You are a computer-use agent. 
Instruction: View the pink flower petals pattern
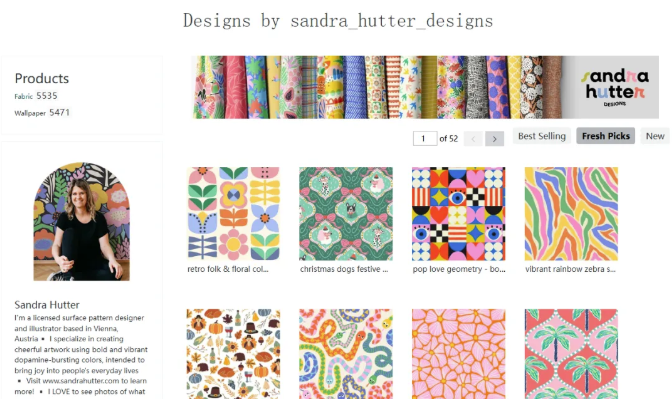click(x=459, y=354)
